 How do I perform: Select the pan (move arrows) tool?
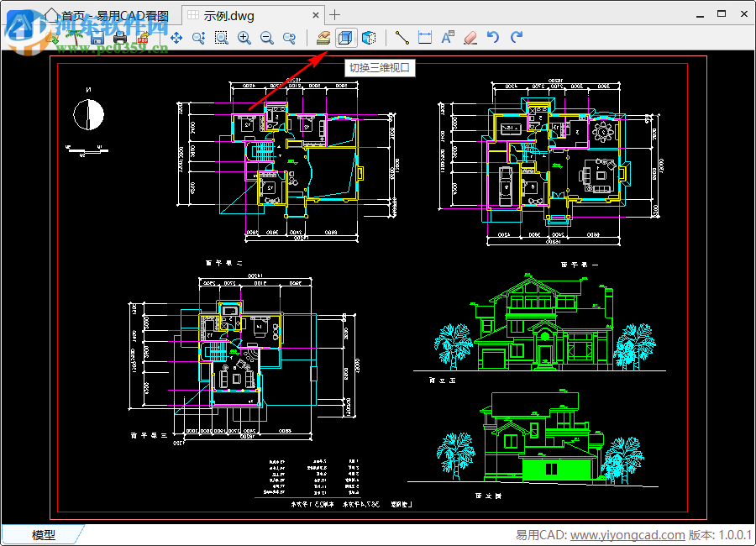[x=176, y=38]
